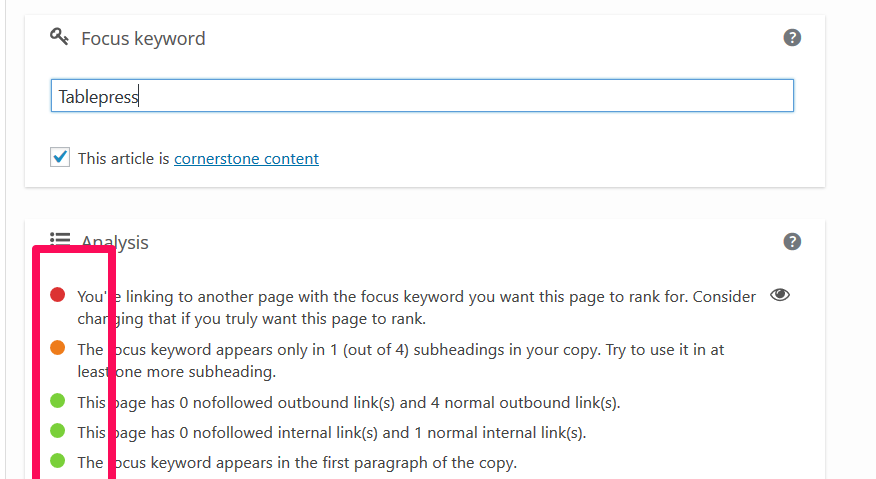Collapse the Focus keyword section heading

[x=143, y=39]
